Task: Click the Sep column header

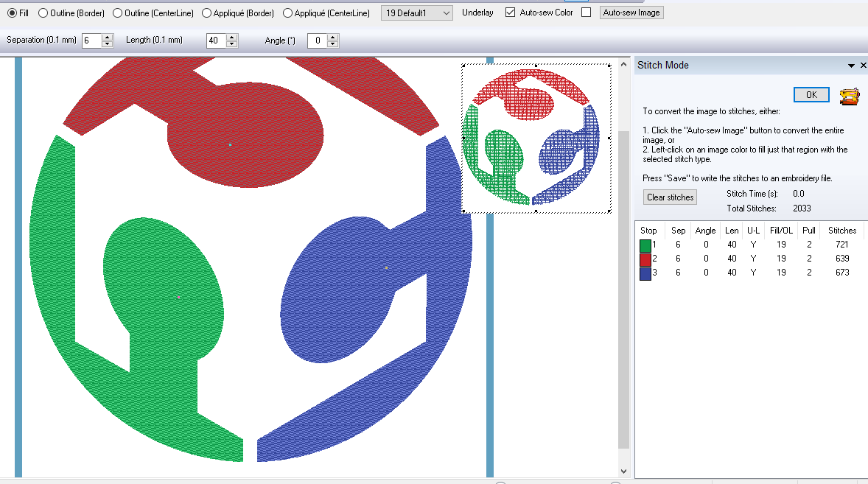Action: click(x=678, y=231)
